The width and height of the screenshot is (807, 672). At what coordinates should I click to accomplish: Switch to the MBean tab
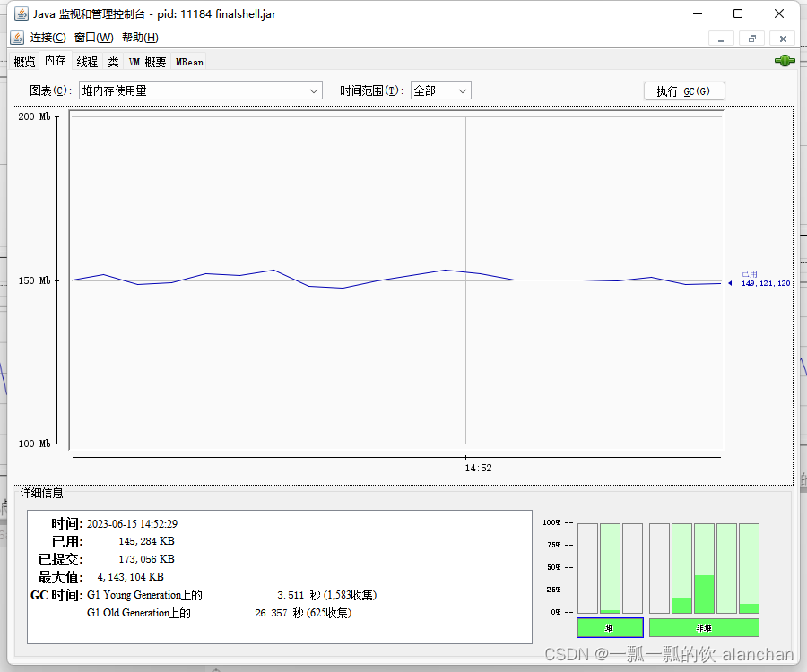tap(188, 61)
